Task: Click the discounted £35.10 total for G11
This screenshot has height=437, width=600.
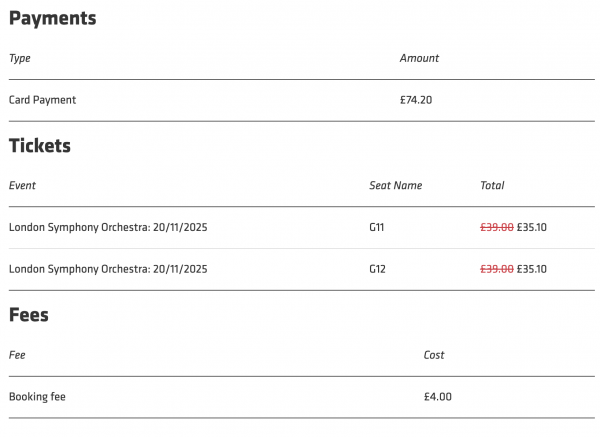Action: point(532,227)
